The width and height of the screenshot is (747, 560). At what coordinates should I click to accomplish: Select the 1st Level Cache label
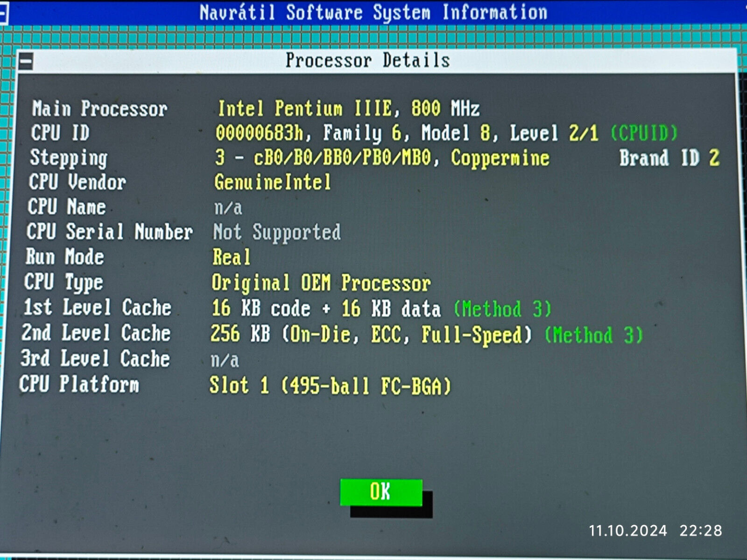click(x=97, y=308)
